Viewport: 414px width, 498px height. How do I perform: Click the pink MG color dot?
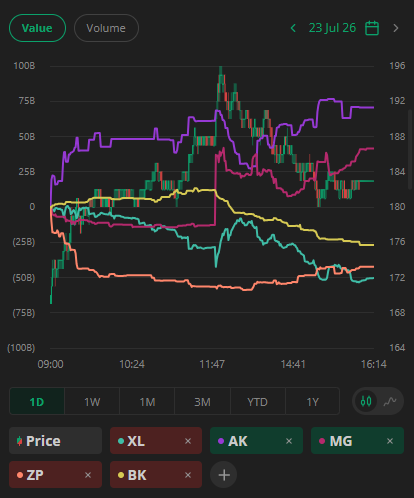(x=322, y=441)
